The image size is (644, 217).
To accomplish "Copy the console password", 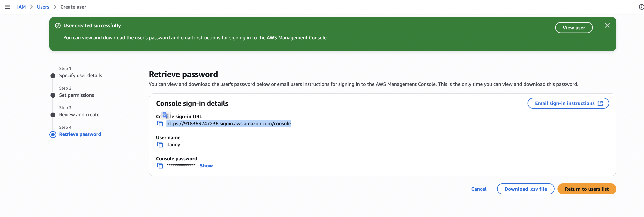I will [160, 166].
